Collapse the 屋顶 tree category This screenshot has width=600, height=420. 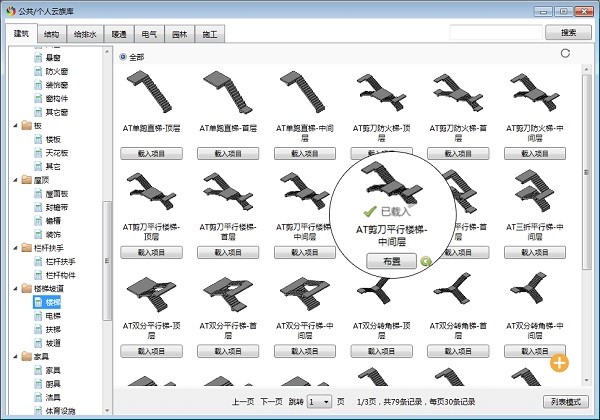[x=13, y=180]
